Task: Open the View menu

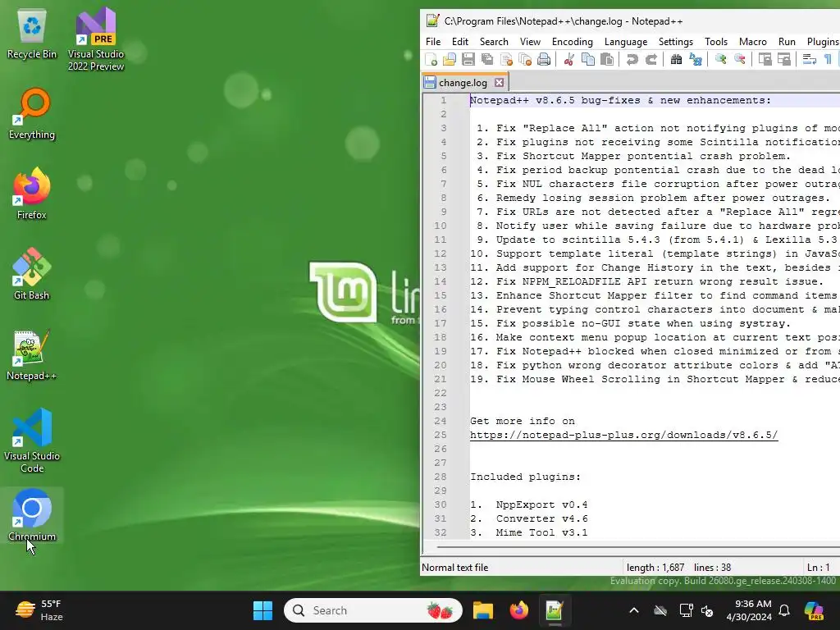Action: click(530, 42)
